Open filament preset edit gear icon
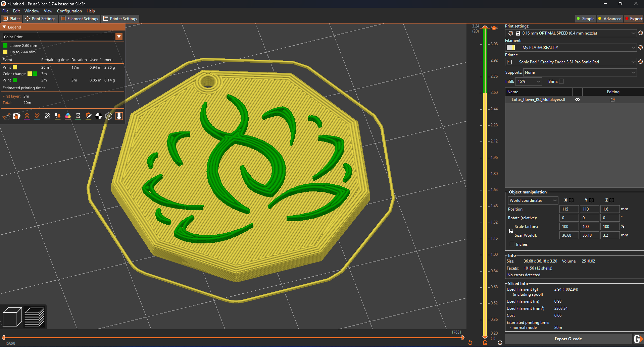The height and width of the screenshot is (347, 644). coord(641,47)
